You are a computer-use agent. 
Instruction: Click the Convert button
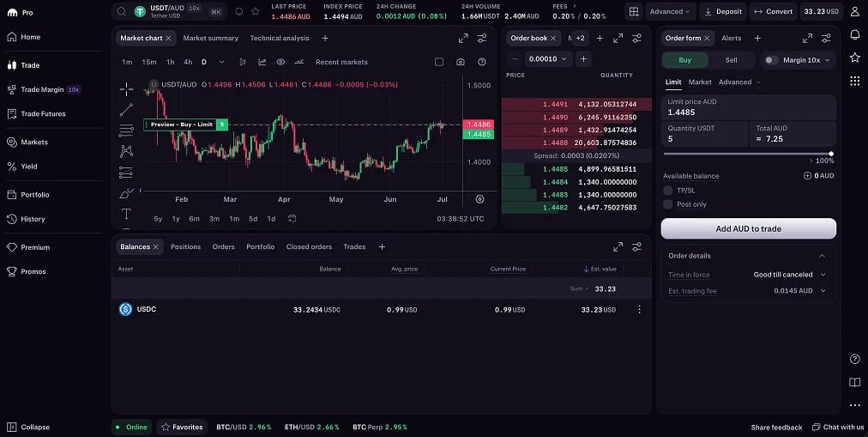click(x=774, y=11)
